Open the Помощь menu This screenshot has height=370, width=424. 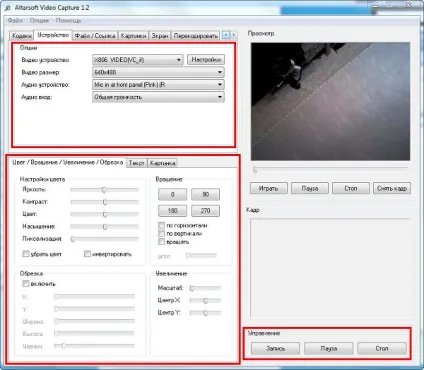[68, 20]
